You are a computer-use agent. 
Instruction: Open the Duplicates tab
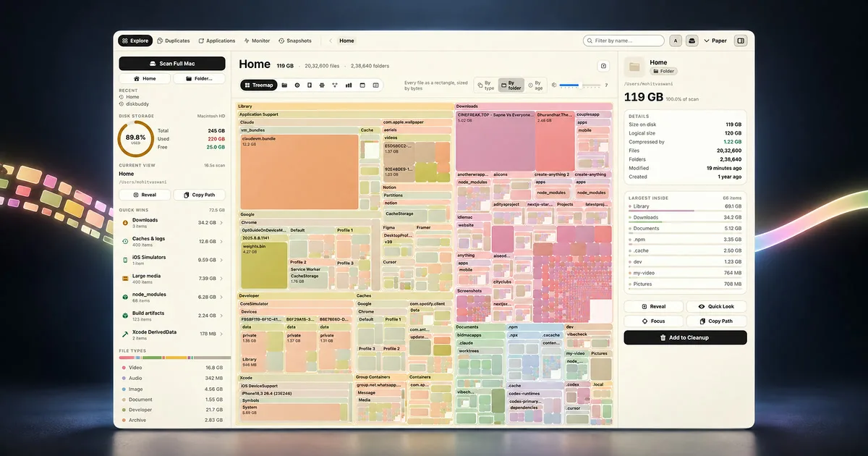point(174,41)
